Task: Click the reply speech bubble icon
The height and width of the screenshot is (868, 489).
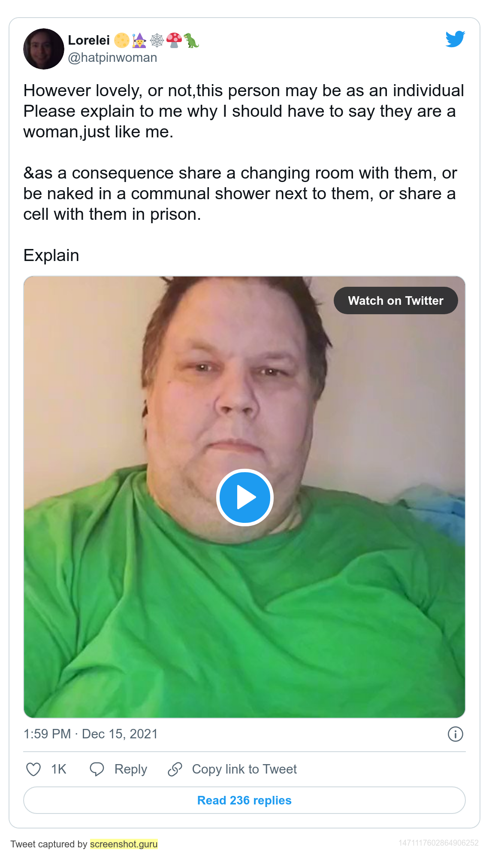Action: pyautogui.click(x=97, y=769)
